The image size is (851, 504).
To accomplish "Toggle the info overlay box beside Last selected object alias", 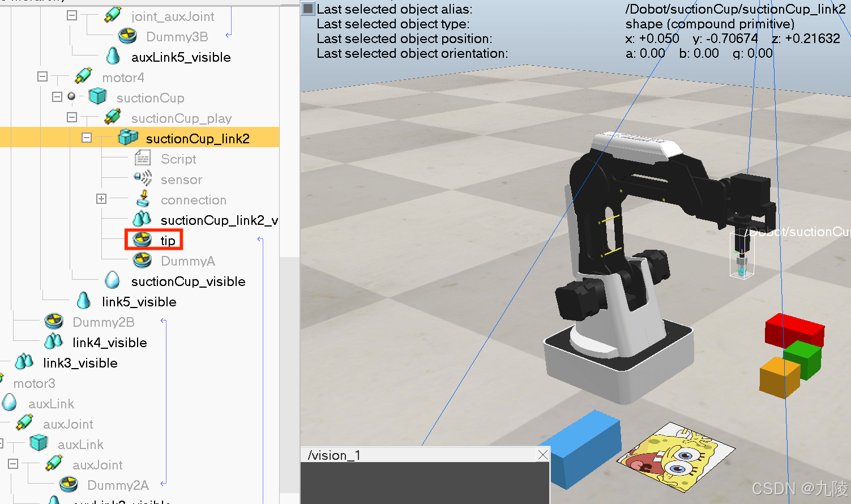I will click(308, 8).
